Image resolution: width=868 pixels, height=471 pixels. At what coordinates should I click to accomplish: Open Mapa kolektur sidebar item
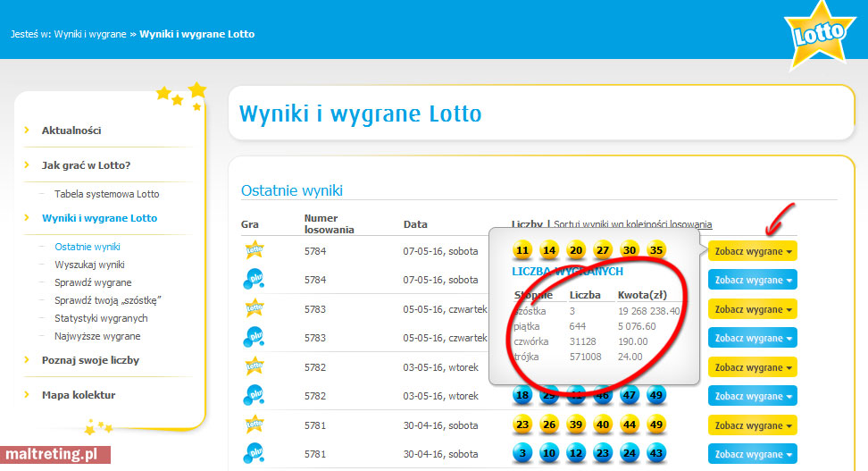(x=79, y=395)
